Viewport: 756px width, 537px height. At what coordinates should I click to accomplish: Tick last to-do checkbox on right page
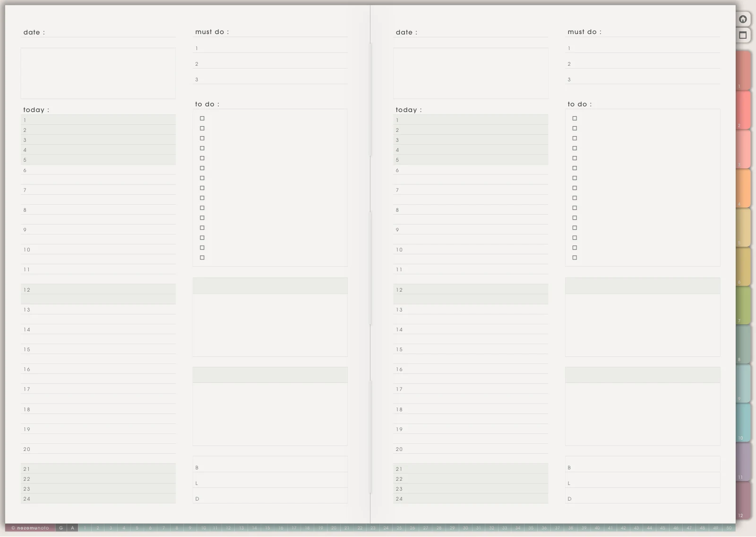click(575, 258)
